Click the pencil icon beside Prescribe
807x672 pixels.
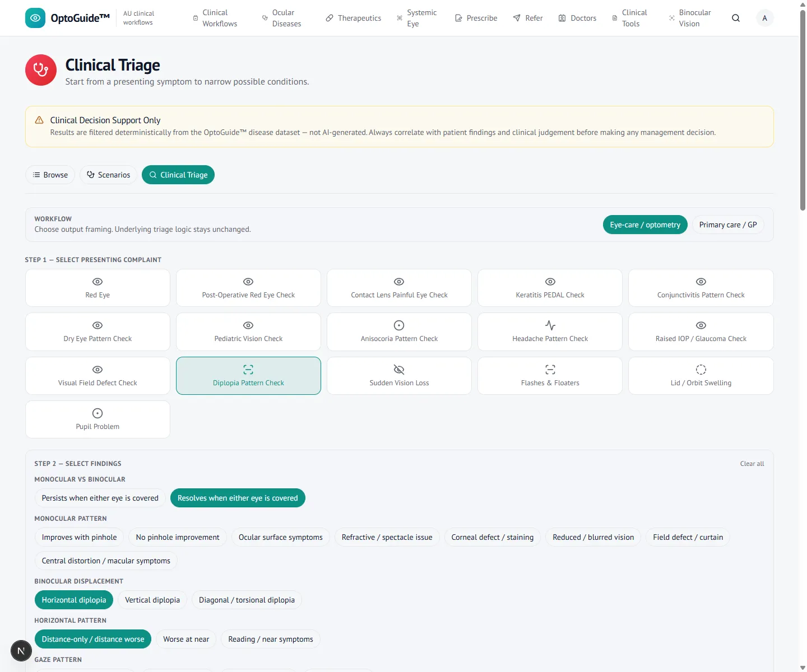(458, 18)
